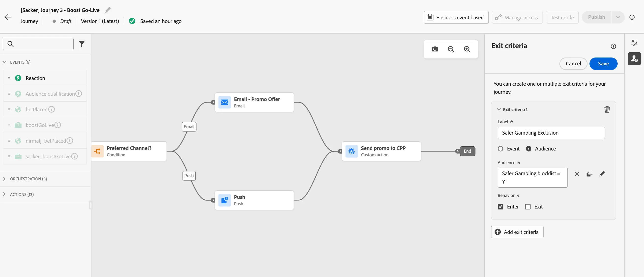Screen dimensions: 644x277
Task: Expand the ORCHESTRATION (3) section
Action: (x=4, y=179)
